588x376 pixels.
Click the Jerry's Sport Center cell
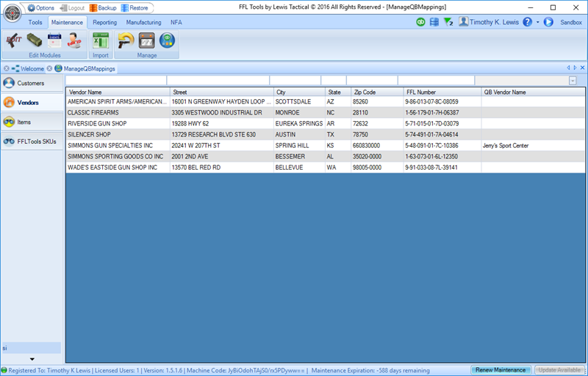coord(533,145)
